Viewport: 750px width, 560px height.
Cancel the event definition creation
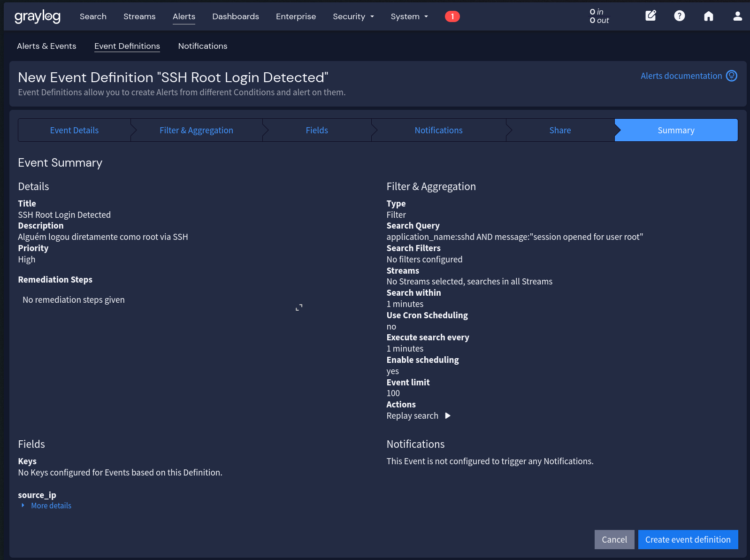[x=614, y=540]
